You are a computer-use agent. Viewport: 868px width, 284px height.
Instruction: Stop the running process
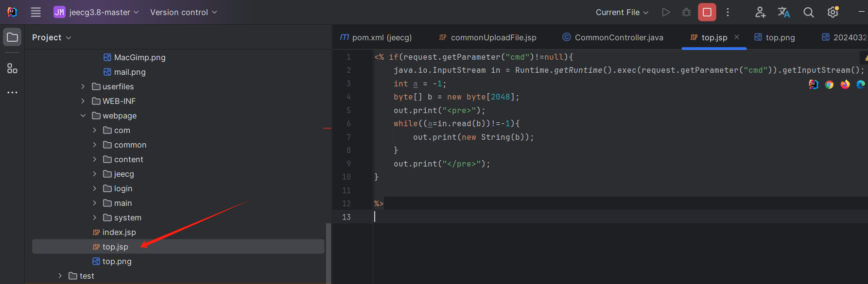707,12
